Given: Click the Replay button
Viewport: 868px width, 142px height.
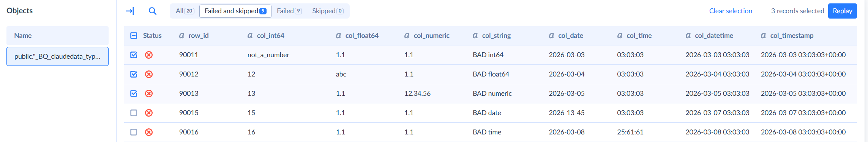Looking at the screenshot, I should (843, 11).
